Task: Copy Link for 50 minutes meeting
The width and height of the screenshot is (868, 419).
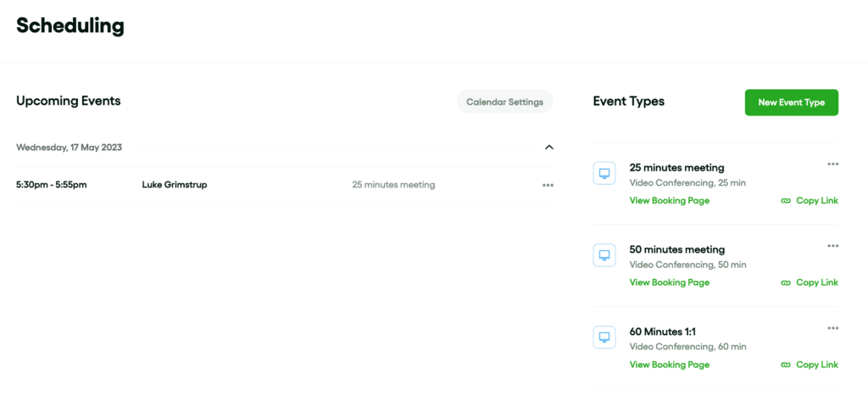Action: [817, 282]
